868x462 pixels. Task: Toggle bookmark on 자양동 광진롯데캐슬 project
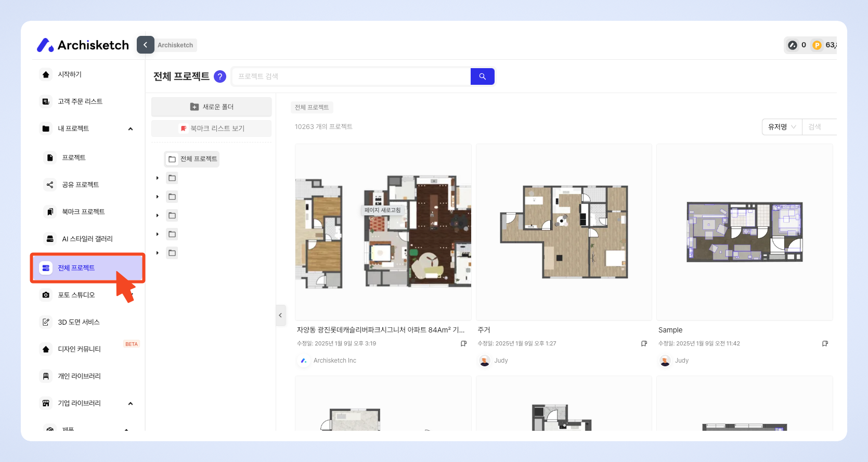[x=463, y=343]
